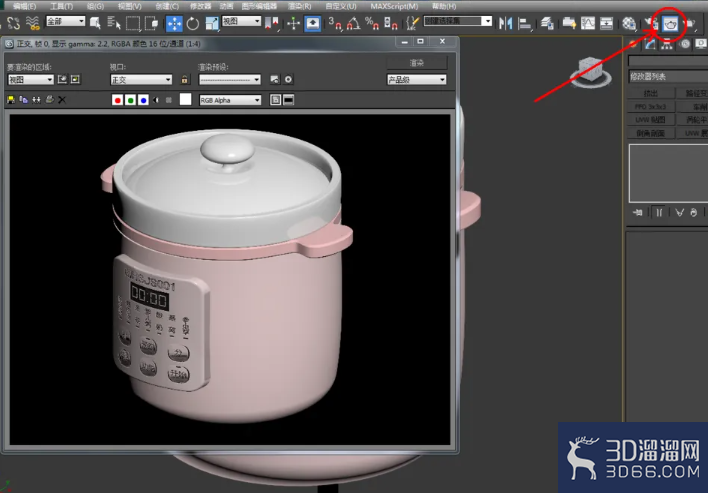Open the 视口 dropdown showing 正交

(x=141, y=79)
